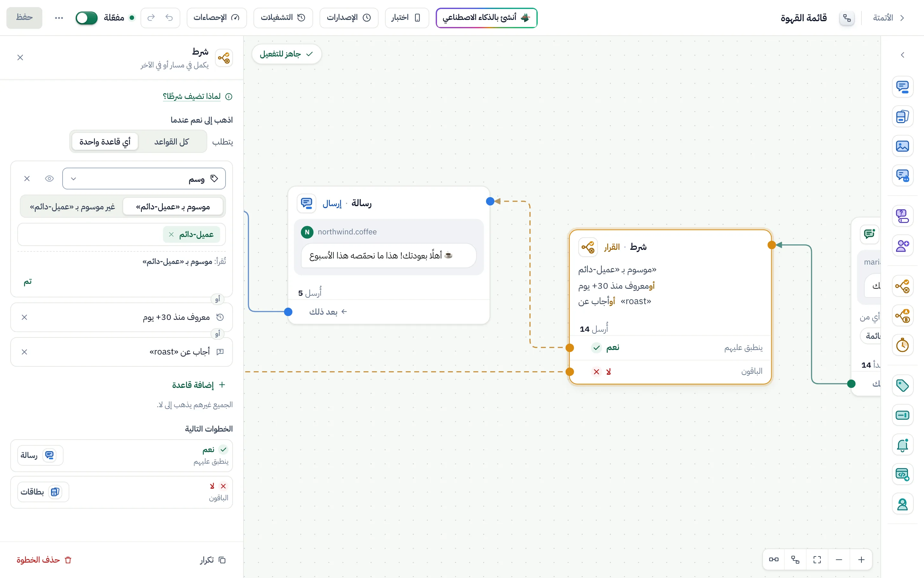Select 'كل القواعد' rule requirement
924x578 pixels.
172,142
